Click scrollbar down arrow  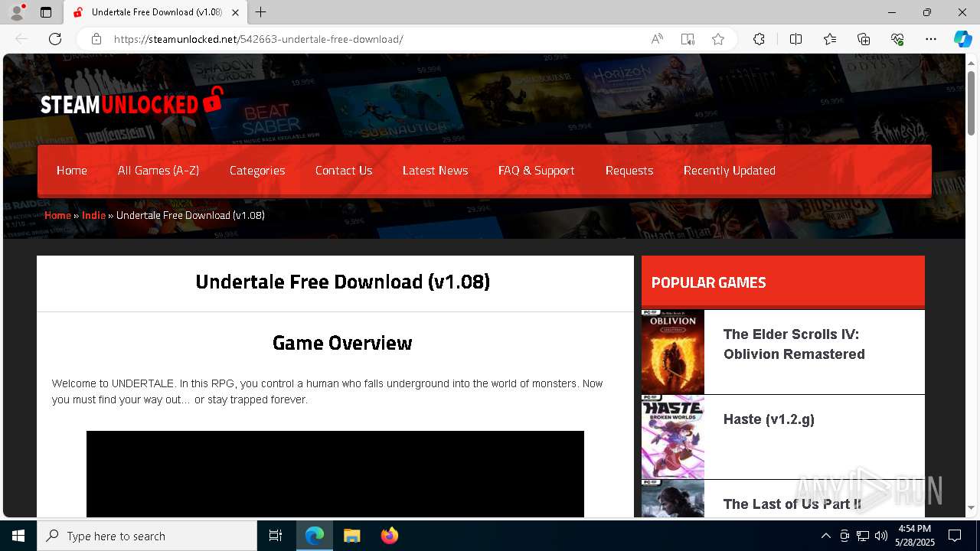[x=971, y=507]
